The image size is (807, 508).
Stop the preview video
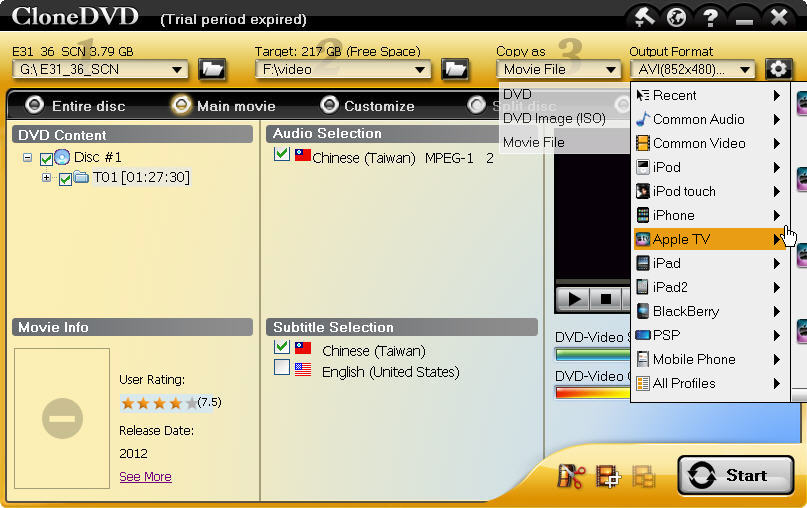pos(606,299)
